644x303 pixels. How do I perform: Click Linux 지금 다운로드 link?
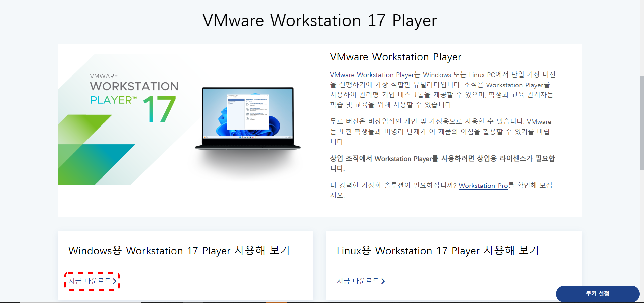361,281
